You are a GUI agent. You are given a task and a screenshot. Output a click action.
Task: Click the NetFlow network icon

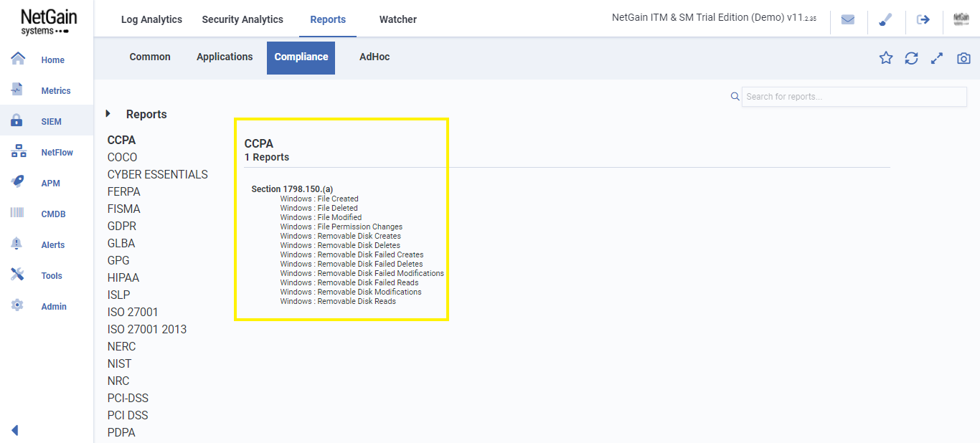[18, 151]
